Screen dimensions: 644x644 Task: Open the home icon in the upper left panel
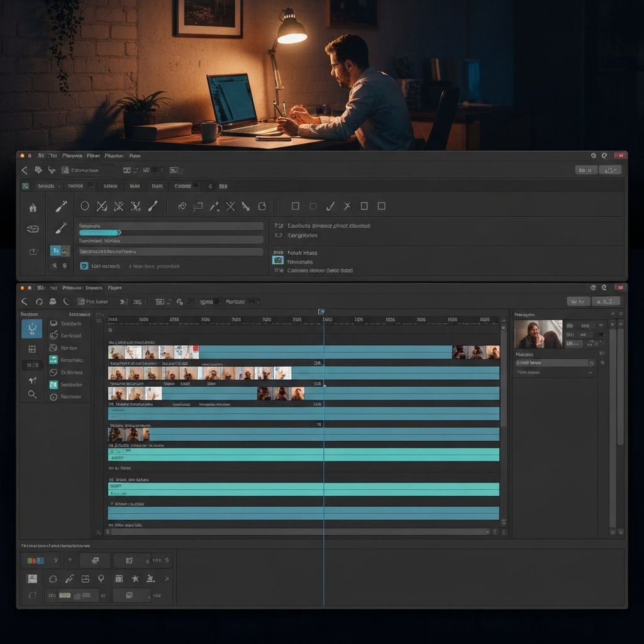(x=32, y=207)
